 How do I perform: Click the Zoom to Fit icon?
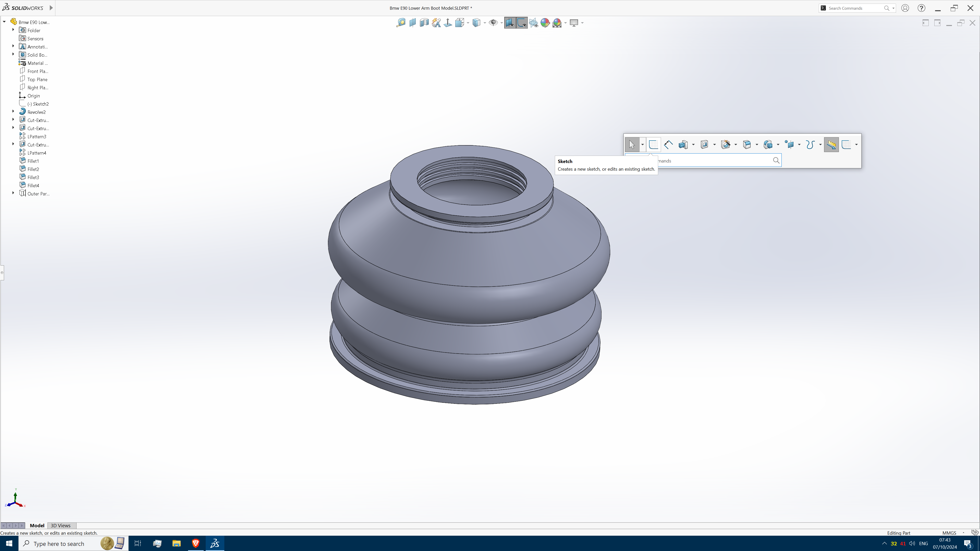pyautogui.click(x=401, y=23)
